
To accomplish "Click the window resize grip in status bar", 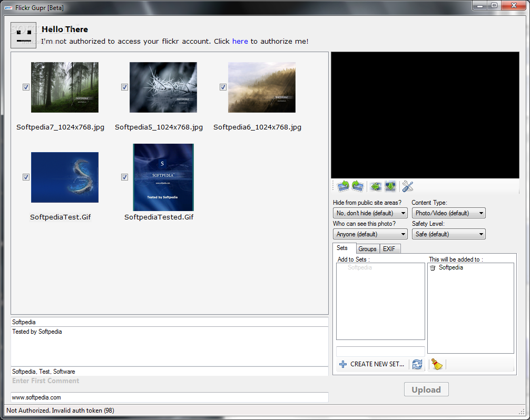I will pyautogui.click(x=522, y=411).
